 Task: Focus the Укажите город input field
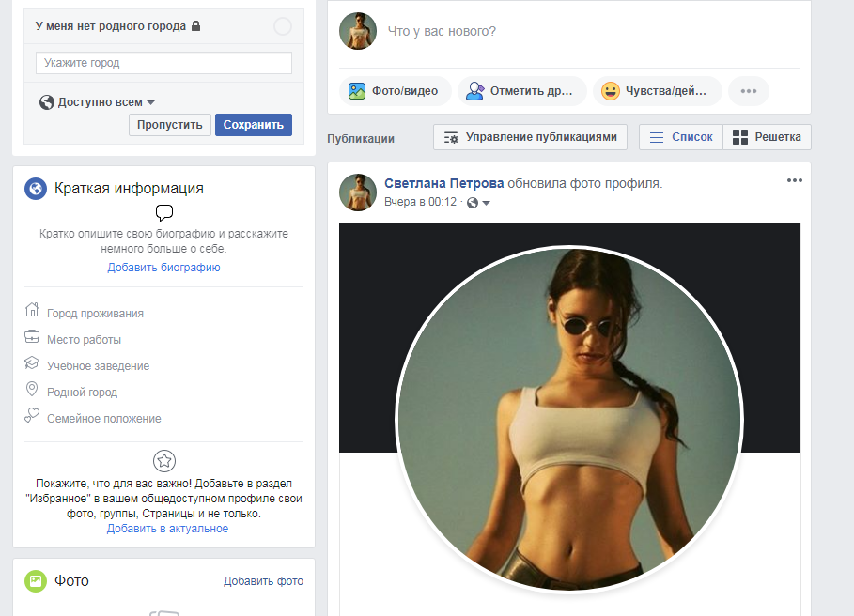coord(163,63)
